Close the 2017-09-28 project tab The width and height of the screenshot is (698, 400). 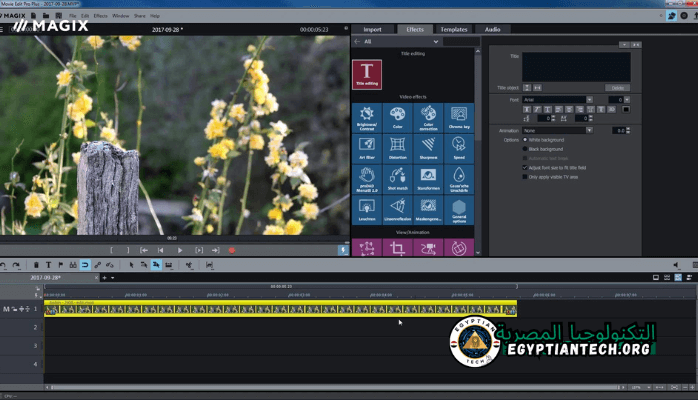tap(97, 278)
